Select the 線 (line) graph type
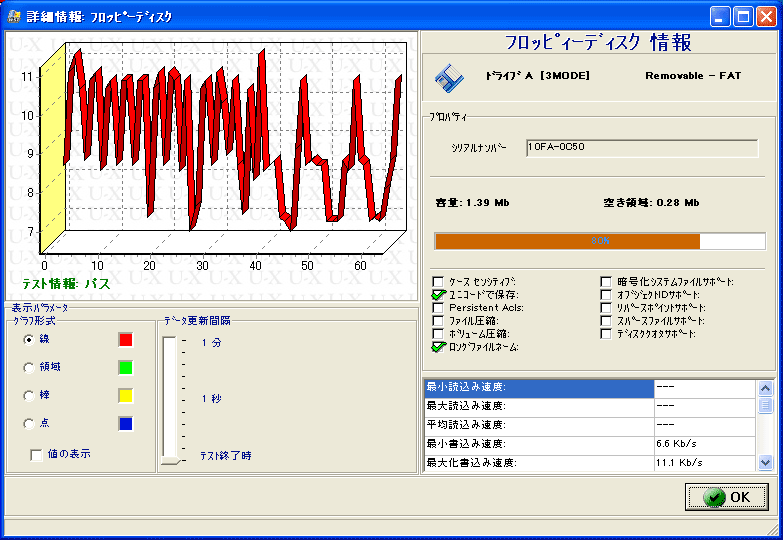Viewport: 783px width, 540px height. (29, 340)
